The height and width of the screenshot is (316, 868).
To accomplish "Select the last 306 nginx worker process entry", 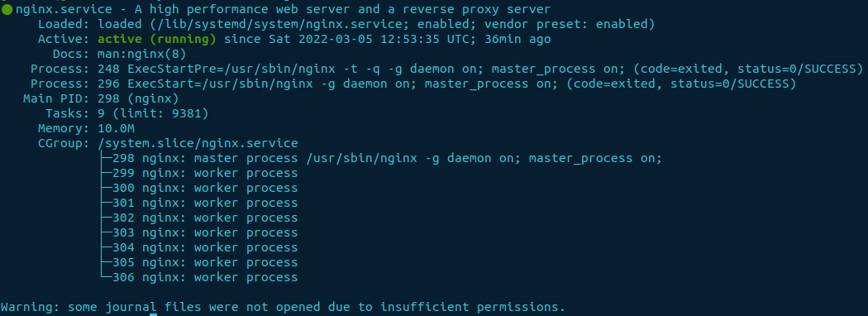I will coord(205,278).
